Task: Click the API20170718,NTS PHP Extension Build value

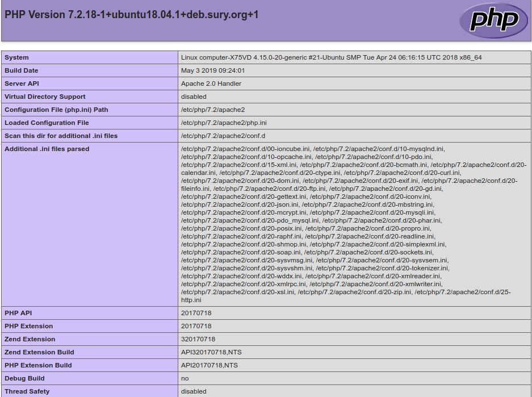Action: [x=210, y=365]
